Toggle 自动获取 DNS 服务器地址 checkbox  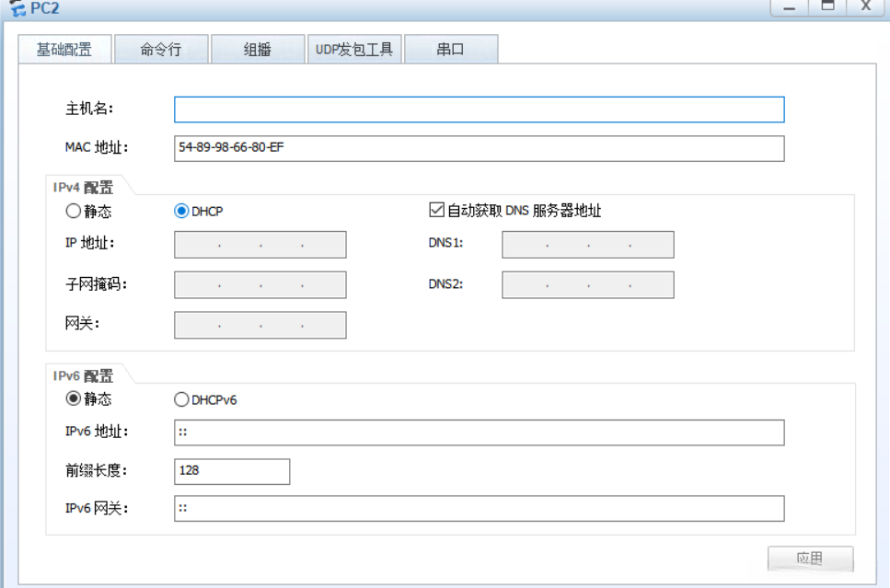(x=436, y=210)
